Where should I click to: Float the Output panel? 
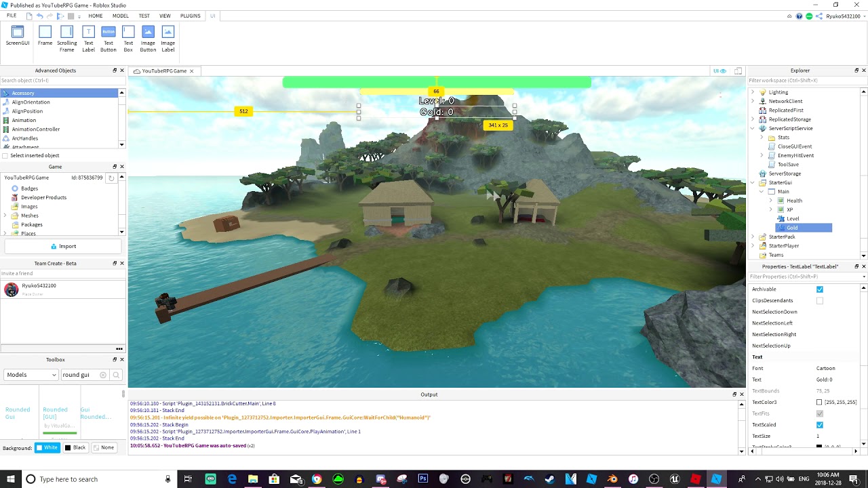click(734, 394)
